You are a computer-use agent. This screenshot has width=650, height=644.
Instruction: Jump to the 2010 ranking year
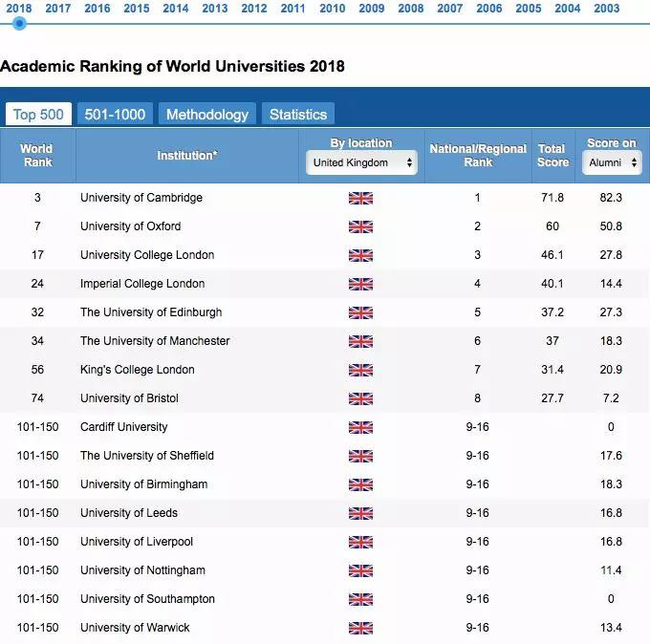click(x=333, y=9)
